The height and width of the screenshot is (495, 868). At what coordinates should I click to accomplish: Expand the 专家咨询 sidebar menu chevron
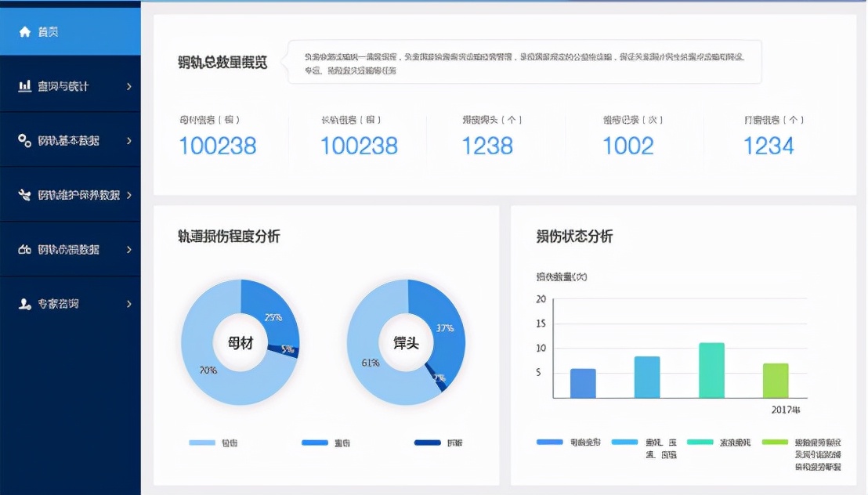[x=129, y=304]
